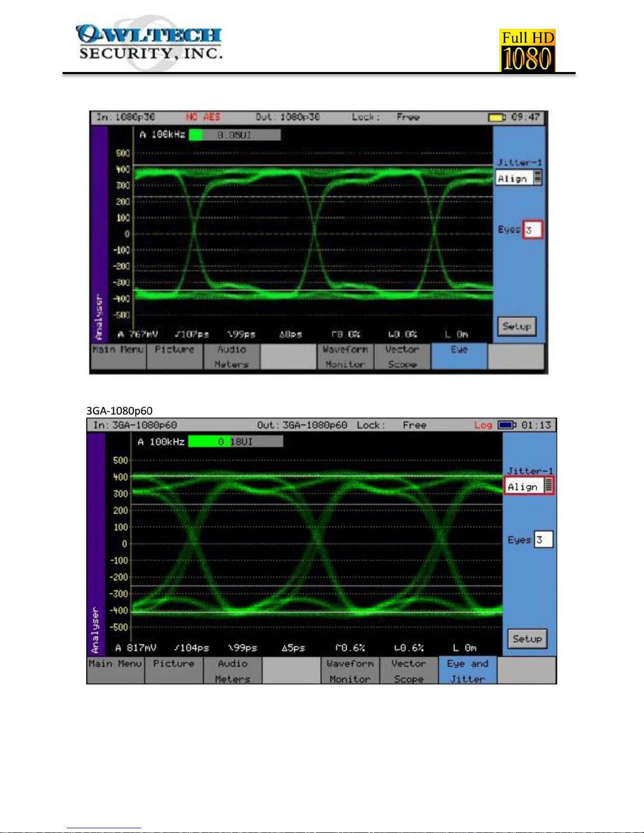The height and width of the screenshot is (833, 644).
Task: Select the Eye and Jitter tab
Action: pos(467,670)
